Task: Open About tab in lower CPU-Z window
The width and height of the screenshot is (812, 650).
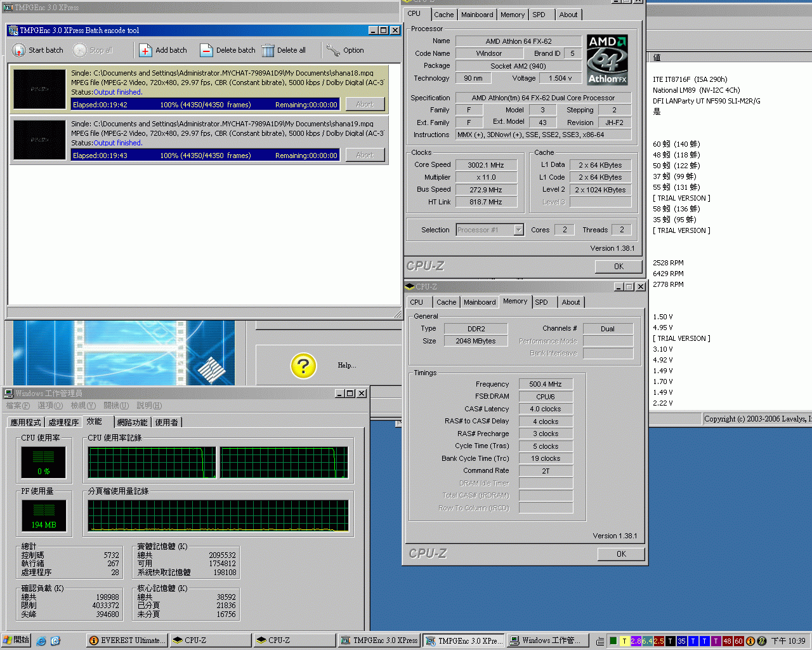Action: click(570, 302)
